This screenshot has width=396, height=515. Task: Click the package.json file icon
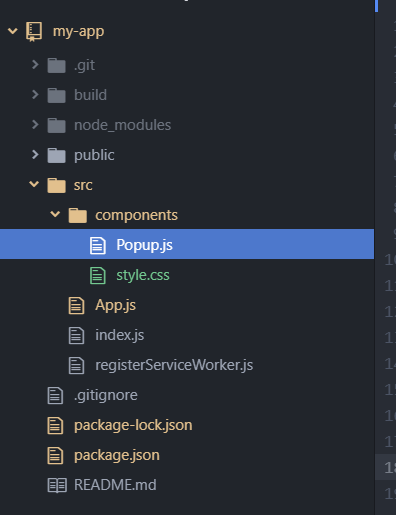click(55, 455)
